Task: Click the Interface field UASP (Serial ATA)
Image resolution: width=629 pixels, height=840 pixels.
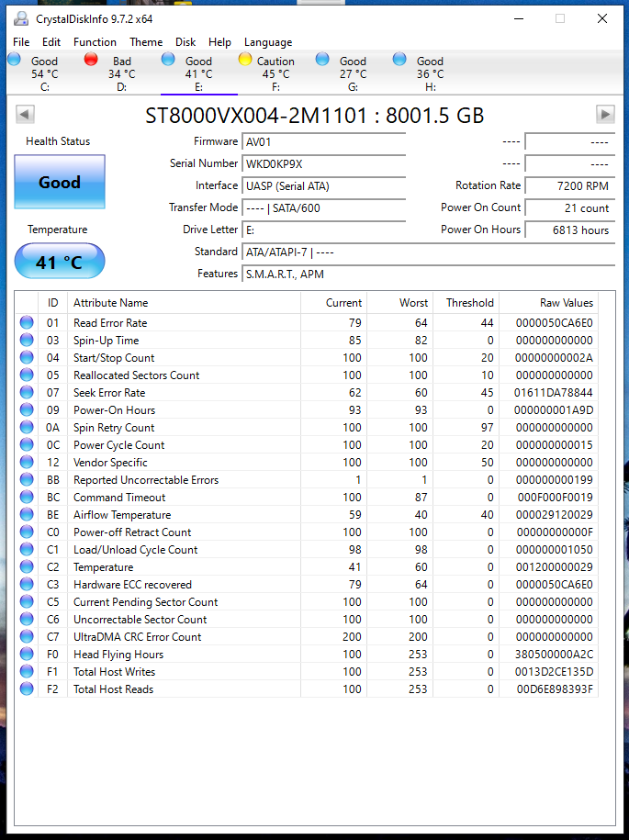Action: click(323, 185)
